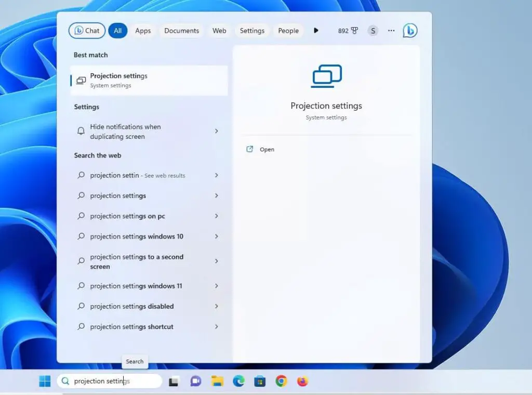Select the Chat filter pill
Image resolution: width=532 pixels, height=395 pixels.
87,30
